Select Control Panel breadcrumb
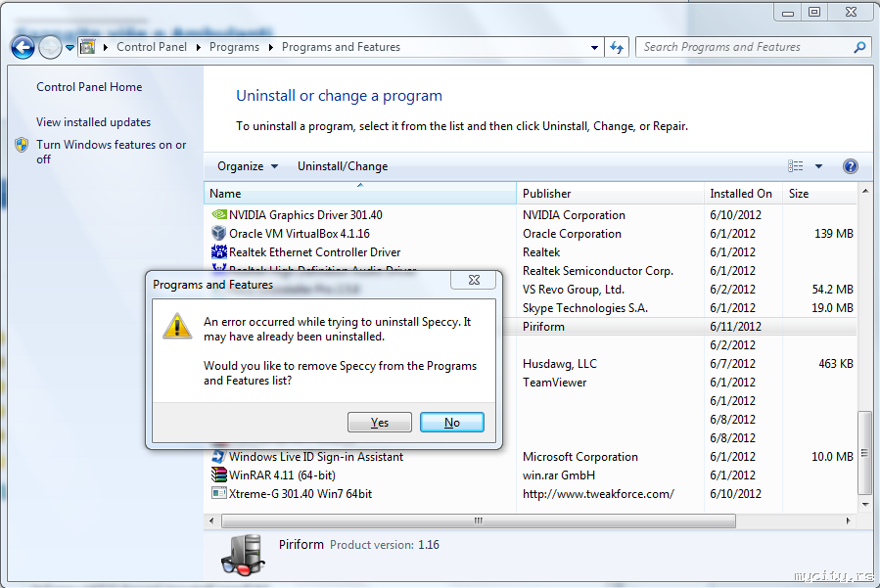This screenshot has height=588, width=880. click(x=152, y=47)
